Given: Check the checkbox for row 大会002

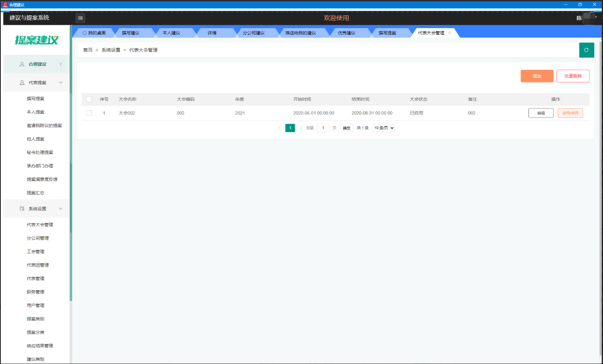Looking at the screenshot, I should click(89, 113).
